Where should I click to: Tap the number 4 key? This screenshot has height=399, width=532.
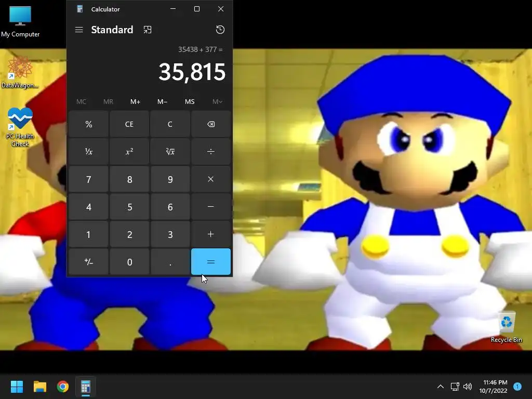88,207
